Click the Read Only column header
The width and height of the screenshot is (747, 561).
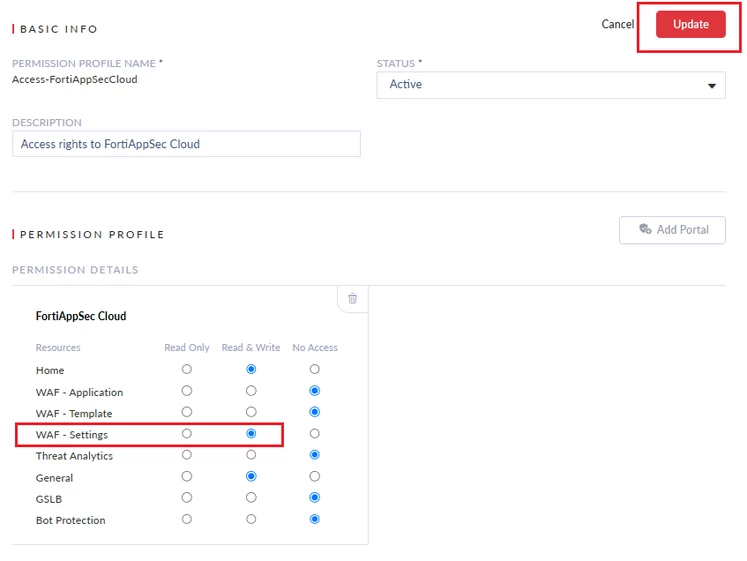click(x=187, y=348)
